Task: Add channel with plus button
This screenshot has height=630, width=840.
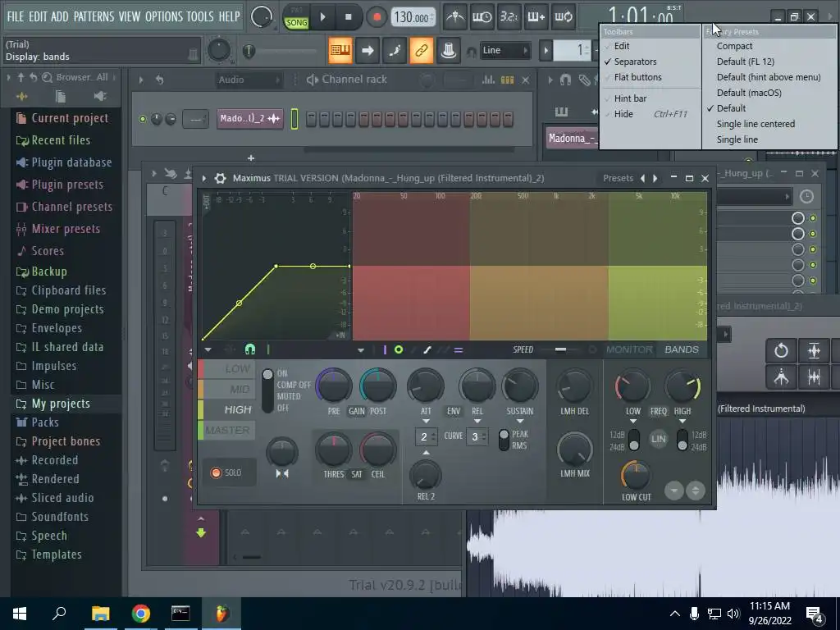Action: tap(251, 158)
